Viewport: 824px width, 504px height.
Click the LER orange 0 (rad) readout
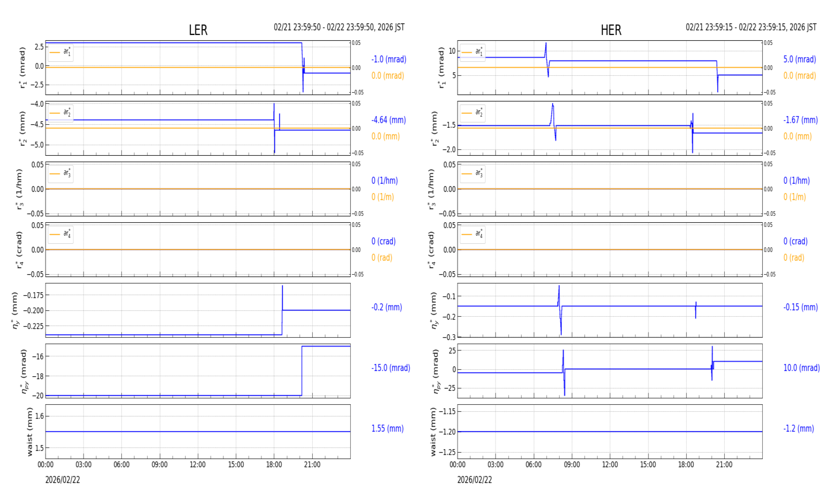382,258
